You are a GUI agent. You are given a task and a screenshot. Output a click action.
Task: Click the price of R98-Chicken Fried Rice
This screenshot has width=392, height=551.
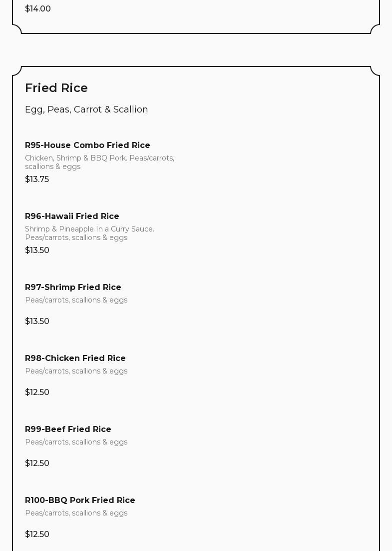point(37,392)
